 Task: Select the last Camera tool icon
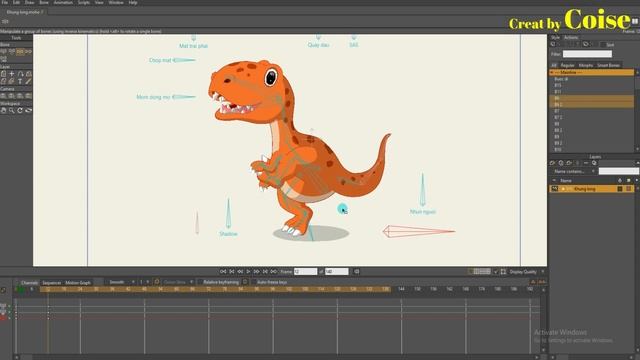[28, 96]
